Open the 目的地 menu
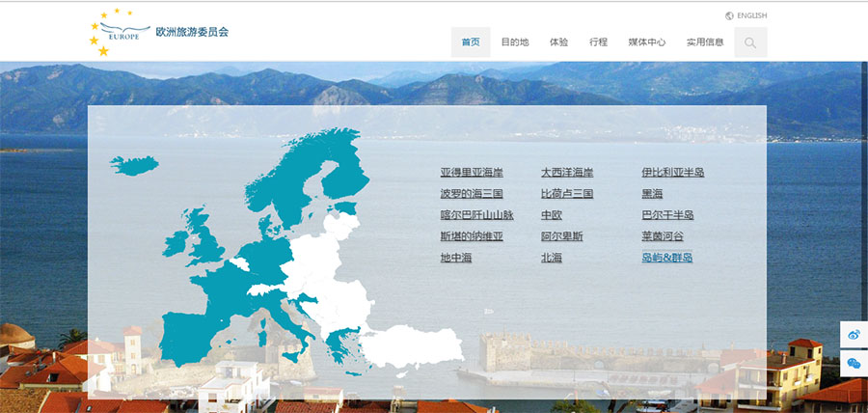Viewport: 868px width, 413px height. 515,42
